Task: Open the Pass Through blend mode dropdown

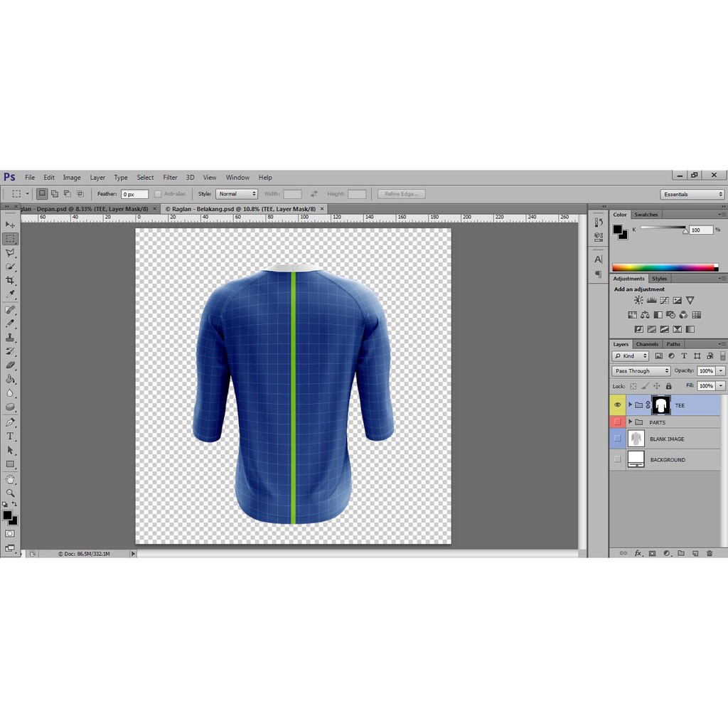Action: tap(641, 371)
